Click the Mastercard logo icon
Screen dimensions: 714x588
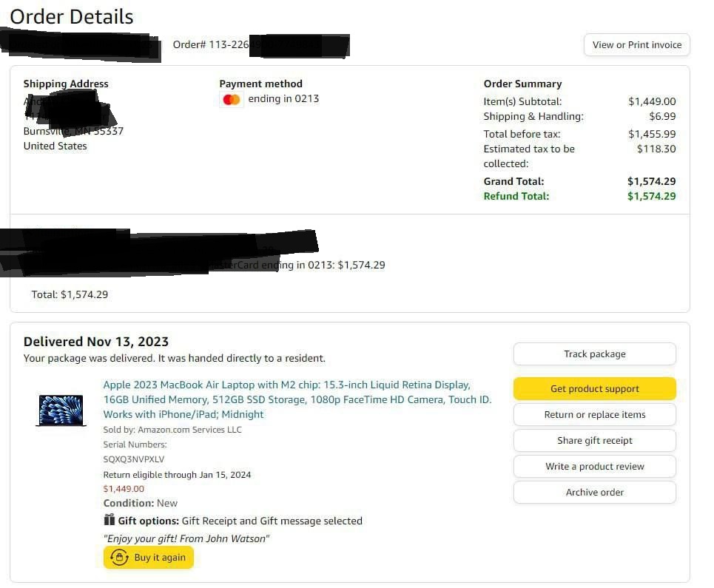pos(232,99)
